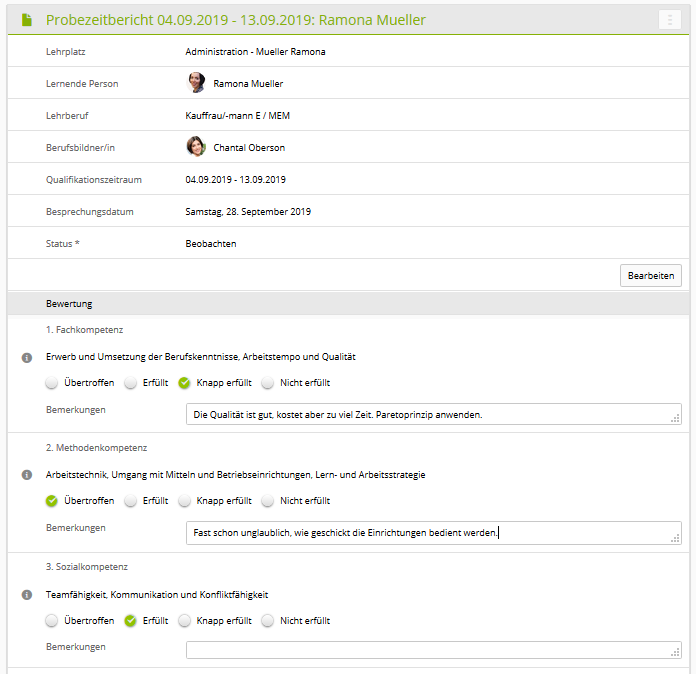Select Knapp erfüllt for Sozialkompetenz
Viewport: 696px width, 674px height.
pos(185,621)
